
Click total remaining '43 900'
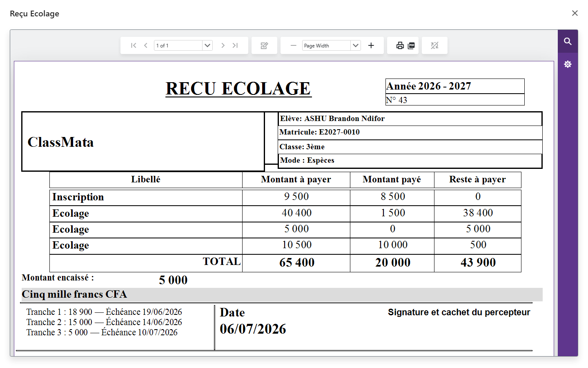click(x=478, y=263)
